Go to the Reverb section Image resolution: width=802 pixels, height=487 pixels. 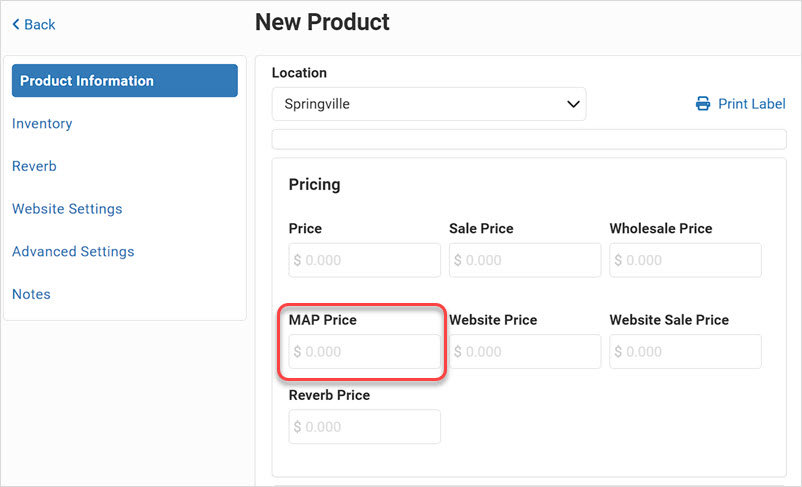pyautogui.click(x=34, y=166)
